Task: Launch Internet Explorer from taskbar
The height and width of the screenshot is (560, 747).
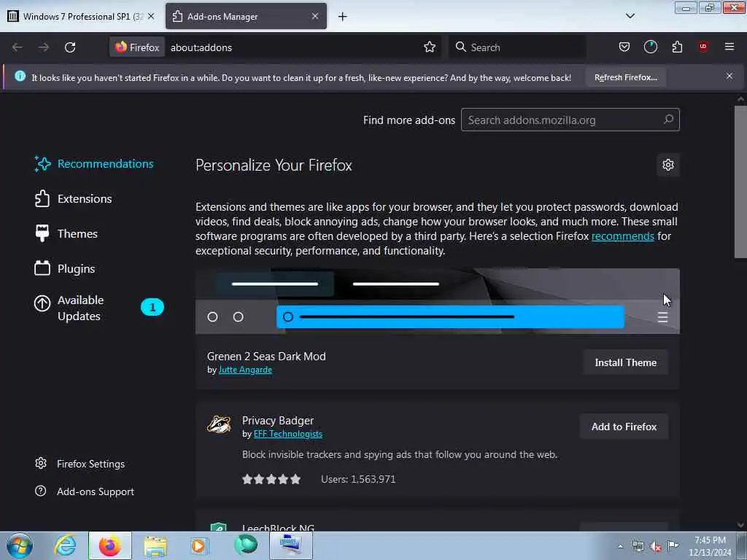Action: coord(65,545)
